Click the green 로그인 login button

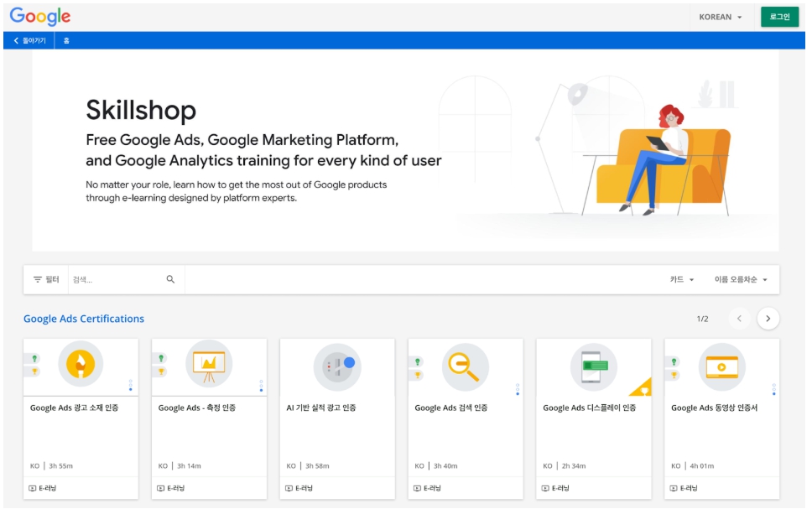pos(779,17)
